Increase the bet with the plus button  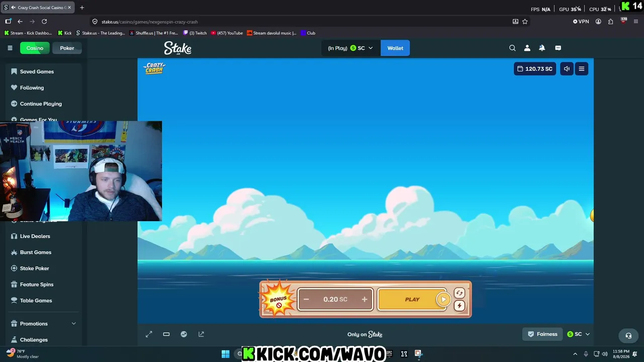[x=364, y=300]
